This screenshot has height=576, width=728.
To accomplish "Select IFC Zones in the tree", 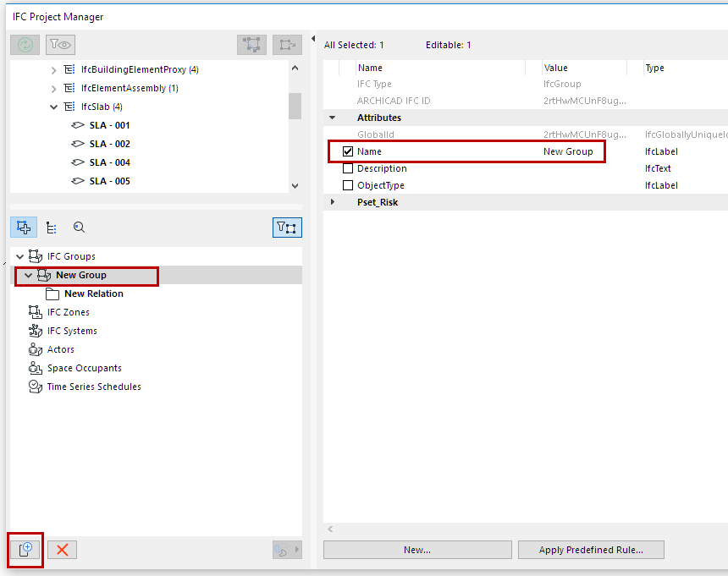I will coord(69,312).
